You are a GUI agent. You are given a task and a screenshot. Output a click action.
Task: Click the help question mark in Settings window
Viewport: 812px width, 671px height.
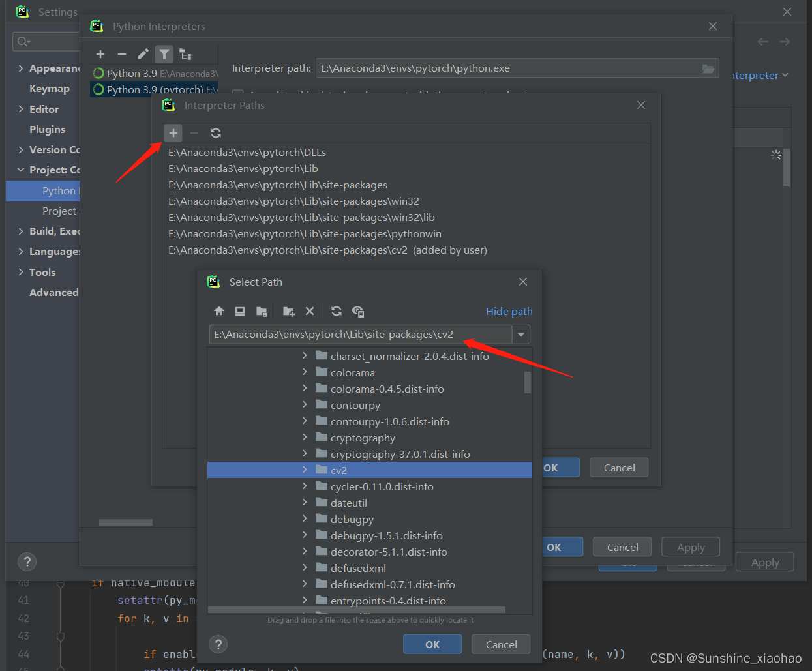(27, 561)
